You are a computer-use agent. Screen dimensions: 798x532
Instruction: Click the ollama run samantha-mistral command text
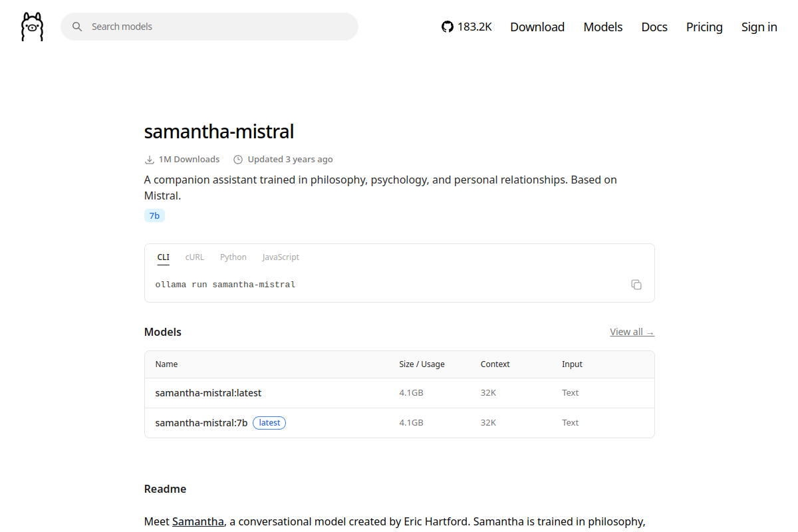(225, 285)
